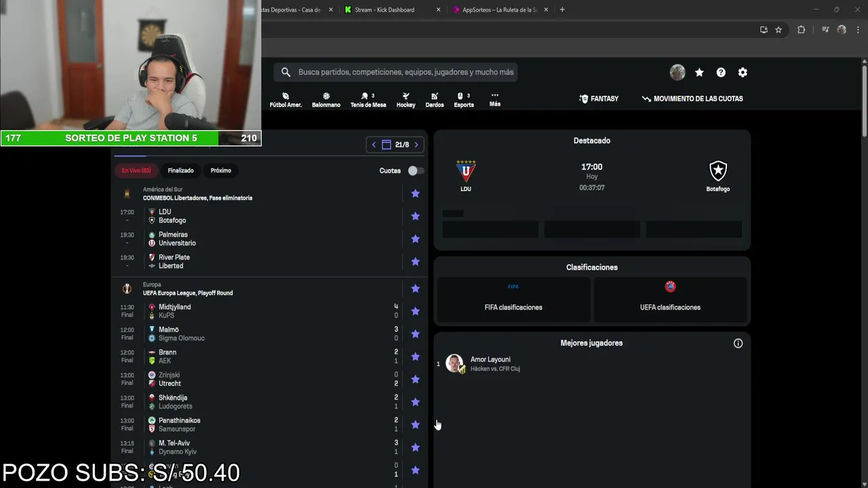Open the Dardos sport category
The height and width of the screenshot is (488, 868).
[x=435, y=100]
